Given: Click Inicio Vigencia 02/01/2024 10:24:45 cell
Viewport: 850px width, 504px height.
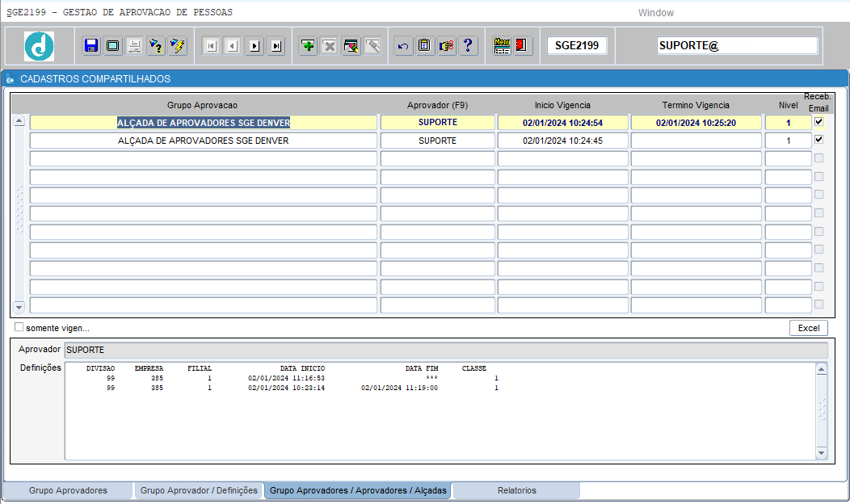Looking at the screenshot, I should point(562,141).
